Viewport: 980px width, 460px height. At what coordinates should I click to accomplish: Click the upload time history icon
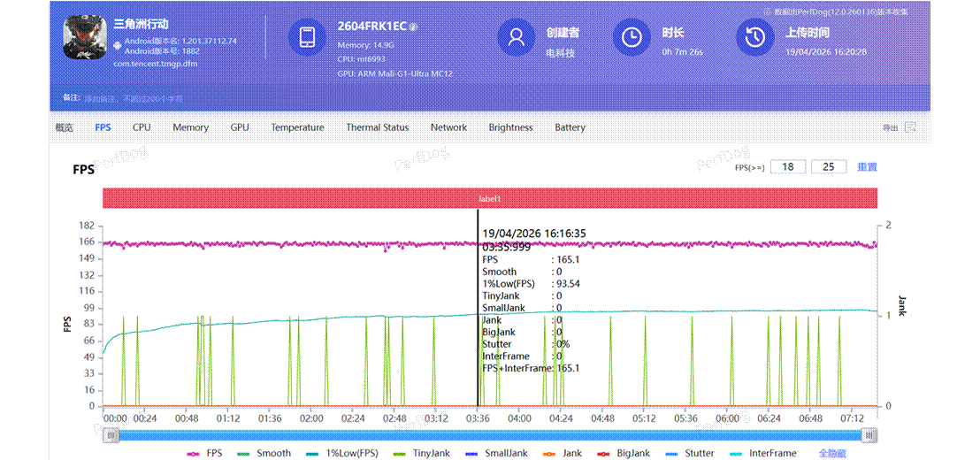754,37
